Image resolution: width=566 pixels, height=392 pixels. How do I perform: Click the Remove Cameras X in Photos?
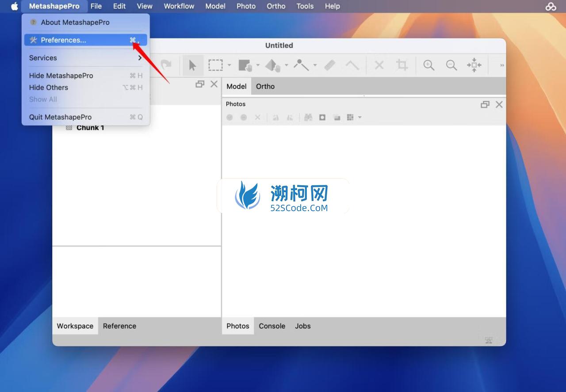pos(257,117)
